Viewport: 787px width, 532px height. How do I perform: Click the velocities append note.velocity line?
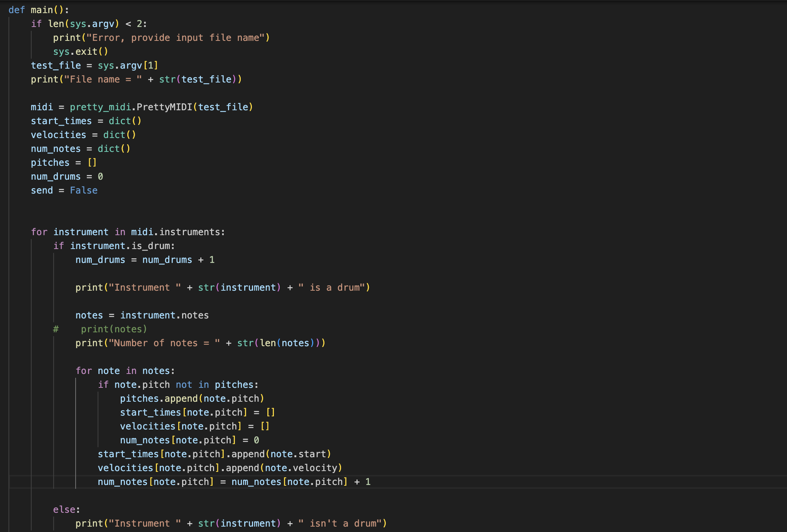pos(220,468)
